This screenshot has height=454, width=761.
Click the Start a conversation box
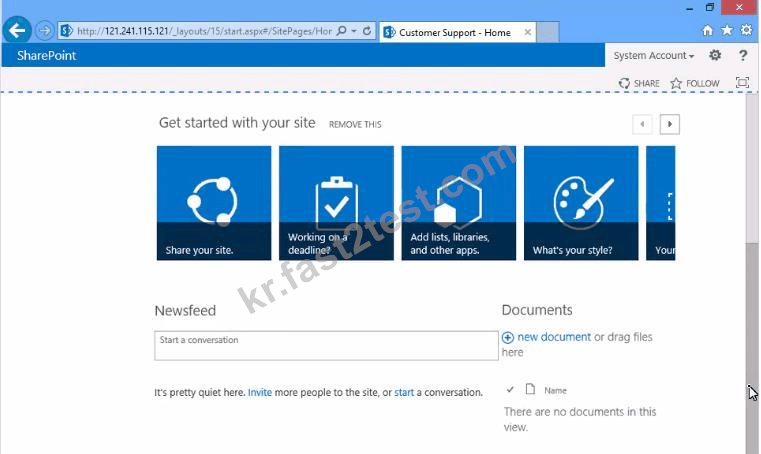pos(326,346)
